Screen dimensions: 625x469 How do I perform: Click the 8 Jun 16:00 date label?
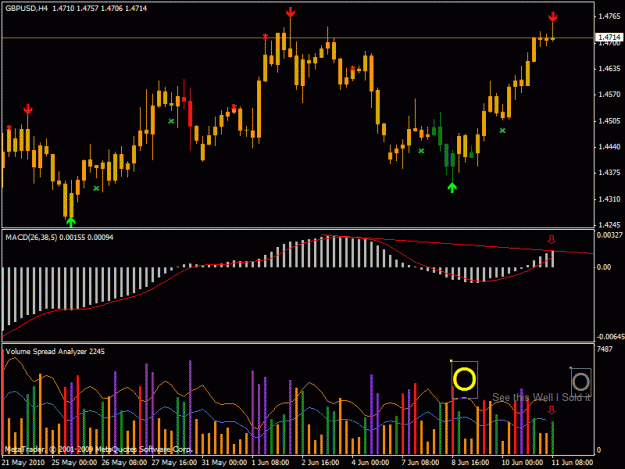point(470,463)
